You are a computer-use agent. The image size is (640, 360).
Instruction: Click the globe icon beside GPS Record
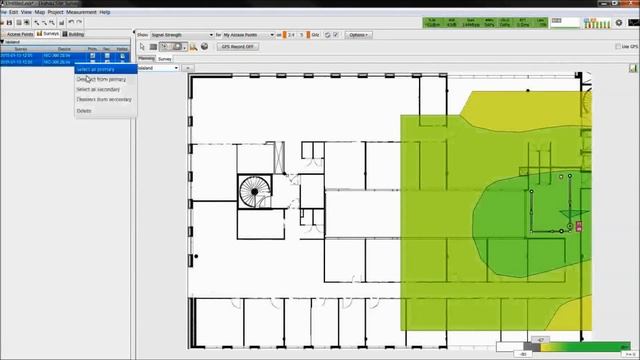click(204, 47)
